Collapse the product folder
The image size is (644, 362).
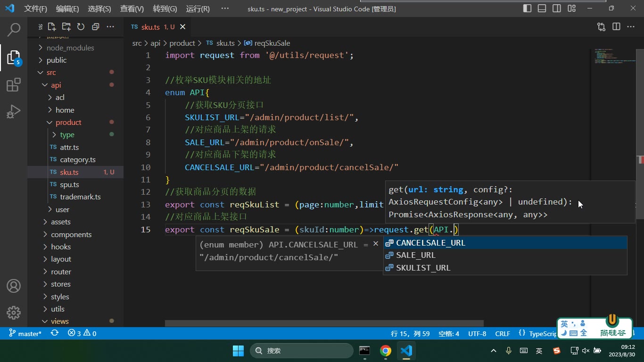click(75, 123)
